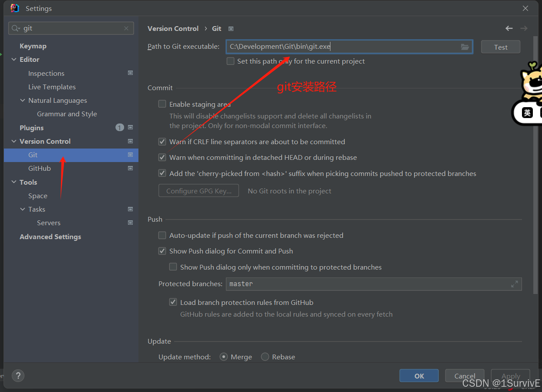Click the back navigation arrow

[x=509, y=28]
